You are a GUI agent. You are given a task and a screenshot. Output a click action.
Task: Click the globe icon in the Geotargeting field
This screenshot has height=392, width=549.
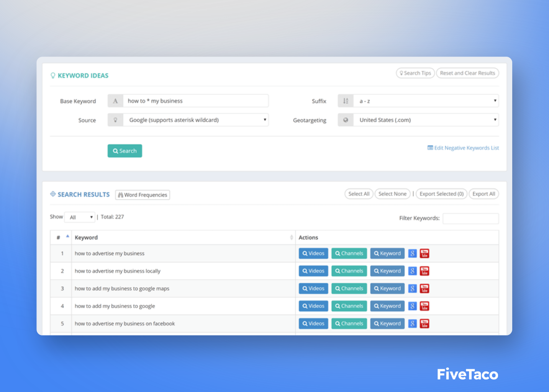pos(345,119)
